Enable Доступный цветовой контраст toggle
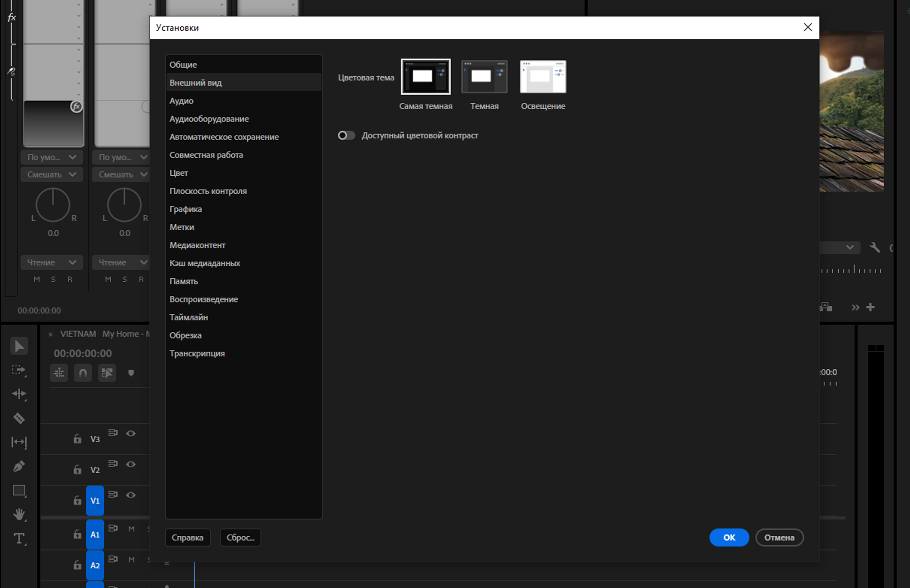The width and height of the screenshot is (910, 588). pyautogui.click(x=346, y=136)
